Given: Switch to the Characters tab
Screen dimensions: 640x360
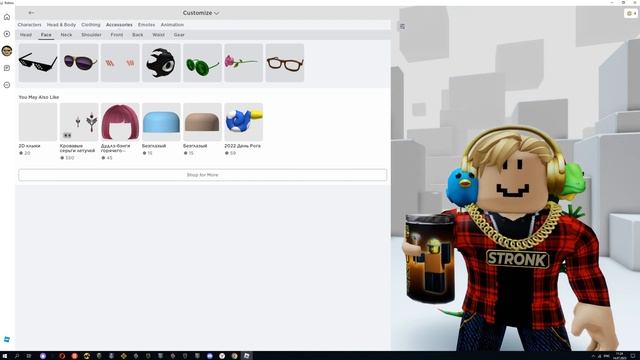Looking at the screenshot, I should [x=29, y=25].
